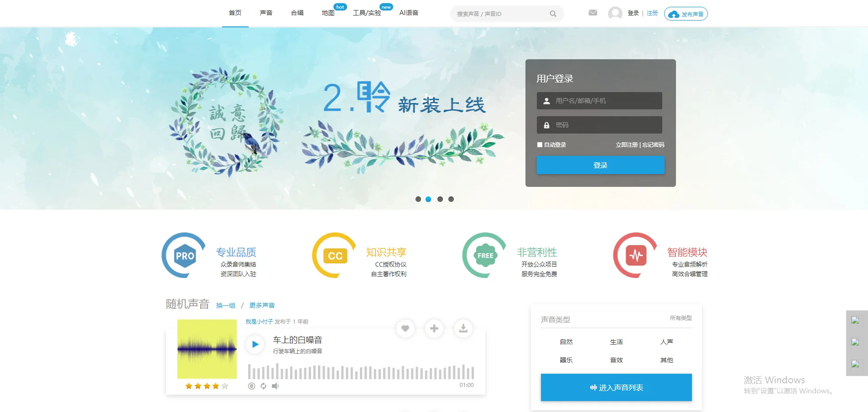Add the track using the plus icon
The image size is (868, 412).
tap(434, 328)
